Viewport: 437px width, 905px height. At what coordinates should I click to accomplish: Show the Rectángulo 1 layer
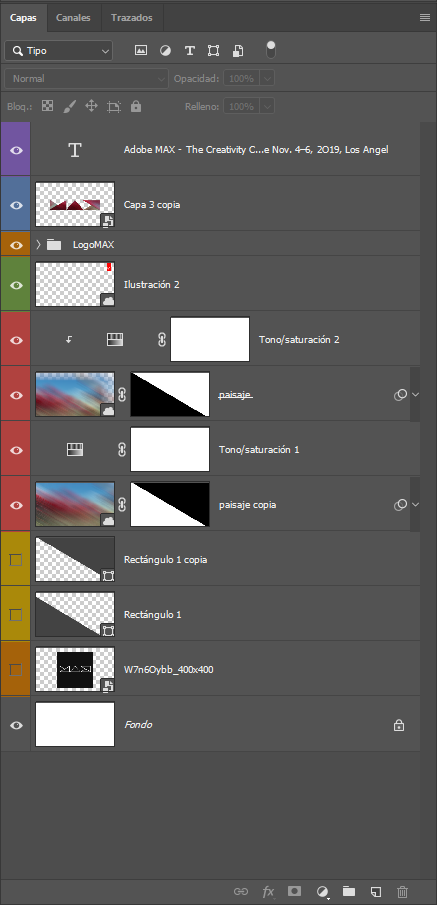tap(16, 615)
